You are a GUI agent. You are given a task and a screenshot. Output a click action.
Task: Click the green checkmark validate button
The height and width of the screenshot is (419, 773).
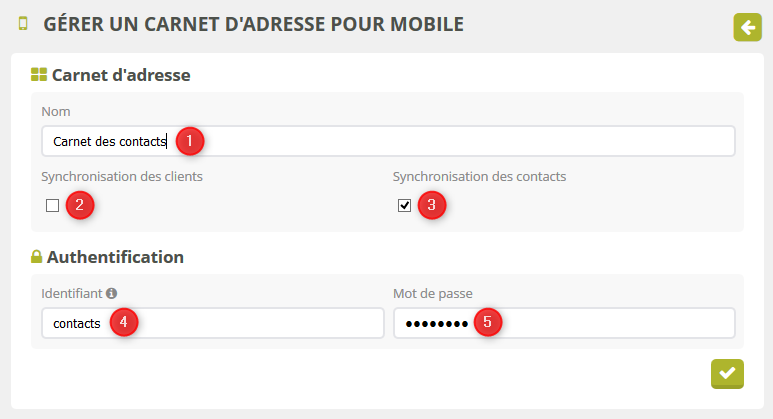pos(727,373)
